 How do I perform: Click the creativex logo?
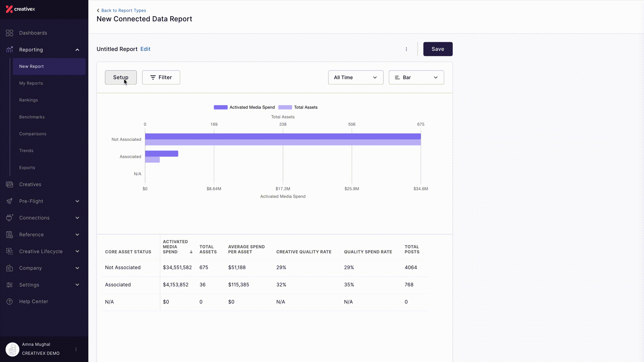20,9
